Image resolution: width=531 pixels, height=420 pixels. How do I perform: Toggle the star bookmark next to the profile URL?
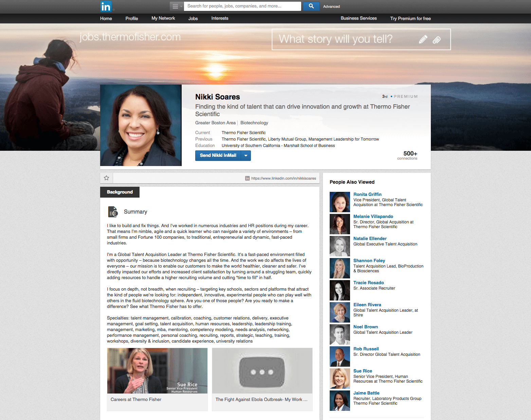pos(106,178)
